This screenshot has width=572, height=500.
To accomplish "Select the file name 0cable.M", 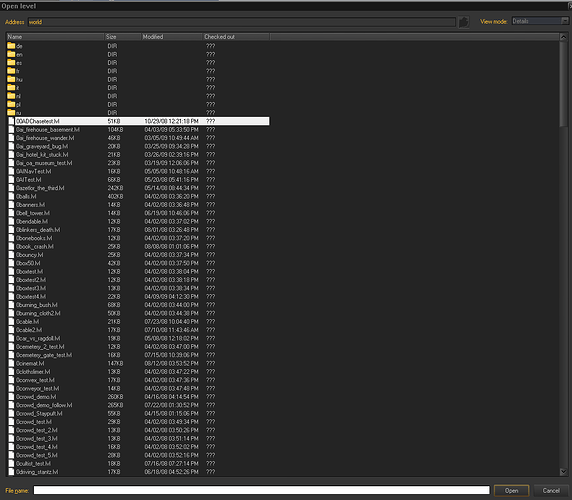I will pos(27,322).
